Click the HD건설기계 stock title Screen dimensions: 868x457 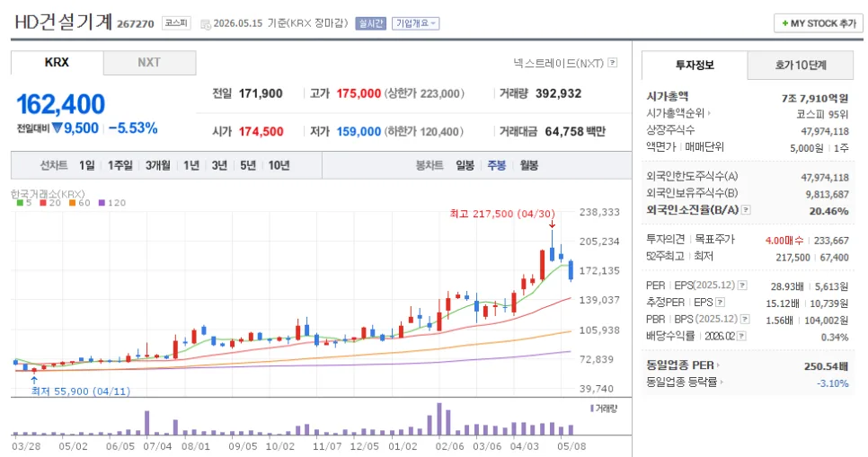tap(64, 22)
